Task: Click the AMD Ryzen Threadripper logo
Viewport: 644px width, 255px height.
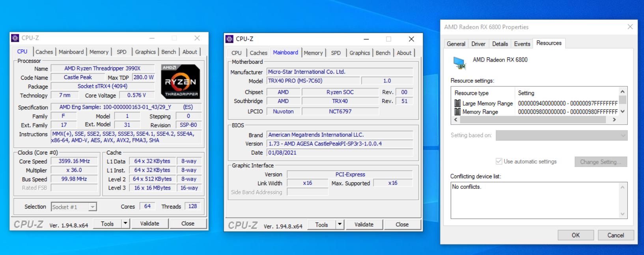Action: 180,82
